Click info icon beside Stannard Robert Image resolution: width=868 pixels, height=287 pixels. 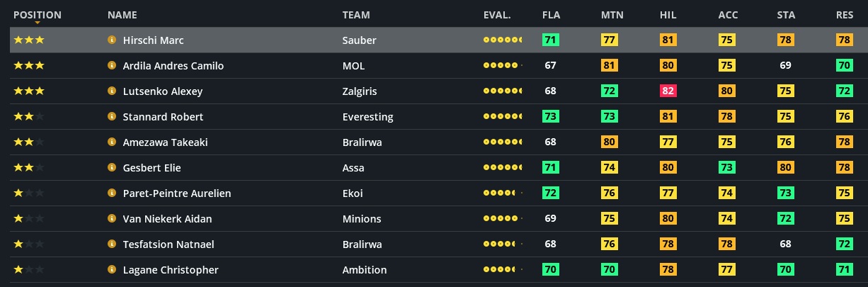(111, 117)
